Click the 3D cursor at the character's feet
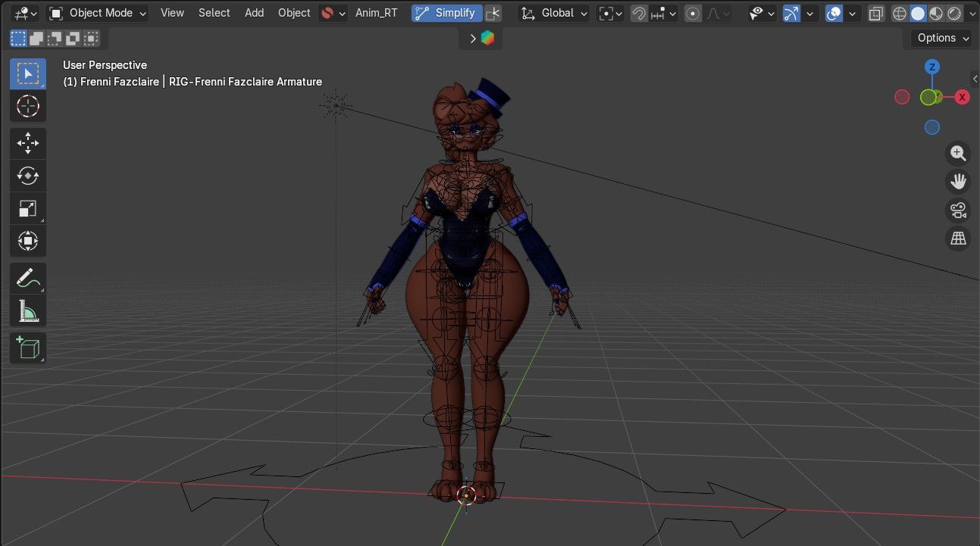The height and width of the screenshot is (546, 980). [466, 495]
